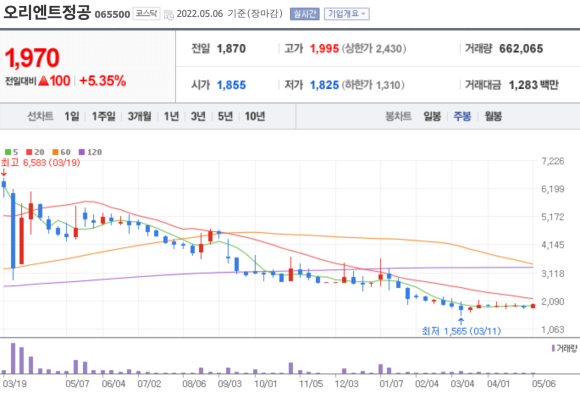This screenshot has height=393, width=580.
Task: Click the previous close value 1,870
Action: [x=231, y=49]
